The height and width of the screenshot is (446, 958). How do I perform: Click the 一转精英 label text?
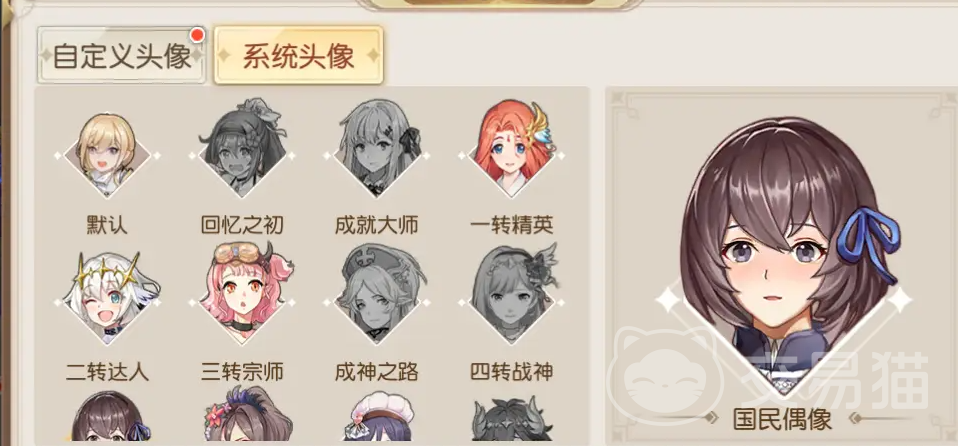(512, 225)
